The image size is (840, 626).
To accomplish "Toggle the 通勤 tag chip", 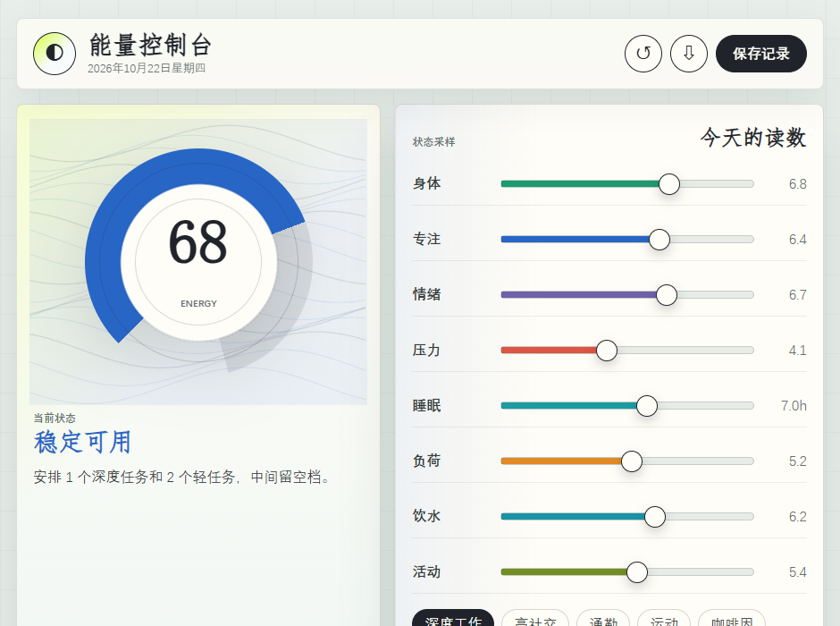I will click(603, 619).
